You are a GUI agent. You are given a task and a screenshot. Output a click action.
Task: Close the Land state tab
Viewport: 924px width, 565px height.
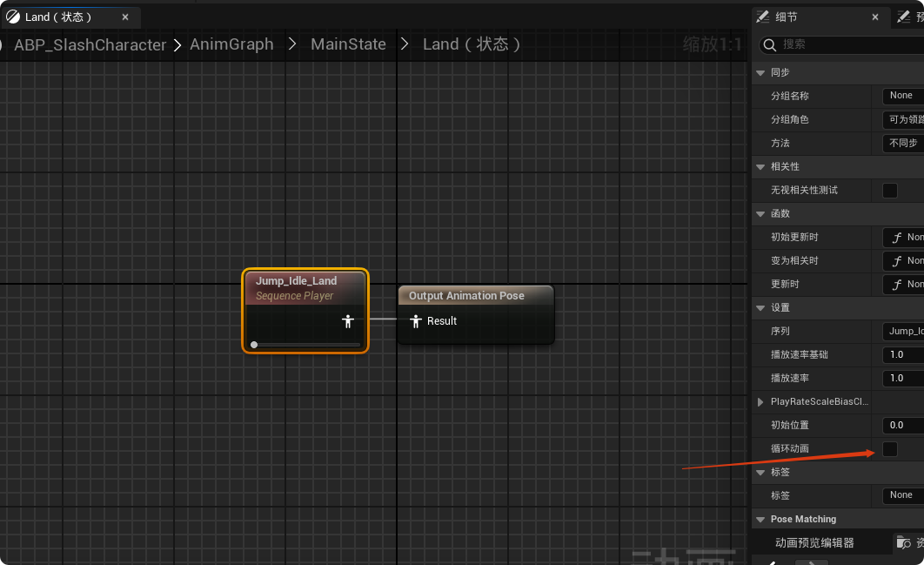click(x=125, y=17)
